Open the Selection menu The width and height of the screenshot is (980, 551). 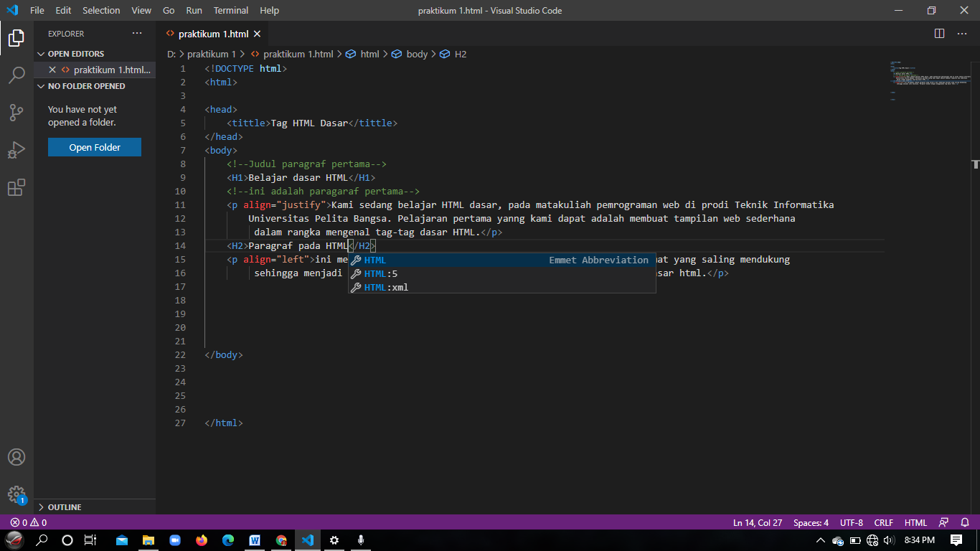[101, 11]
